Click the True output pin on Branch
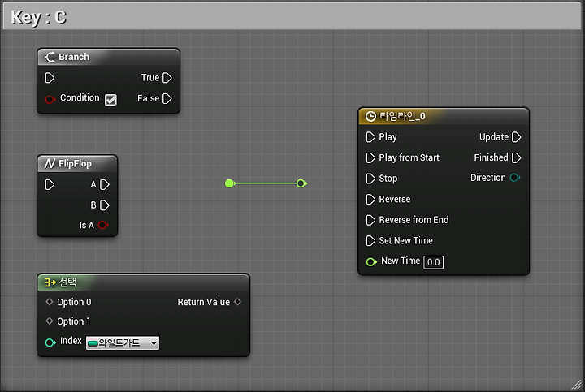 click(x=167, y=78)
